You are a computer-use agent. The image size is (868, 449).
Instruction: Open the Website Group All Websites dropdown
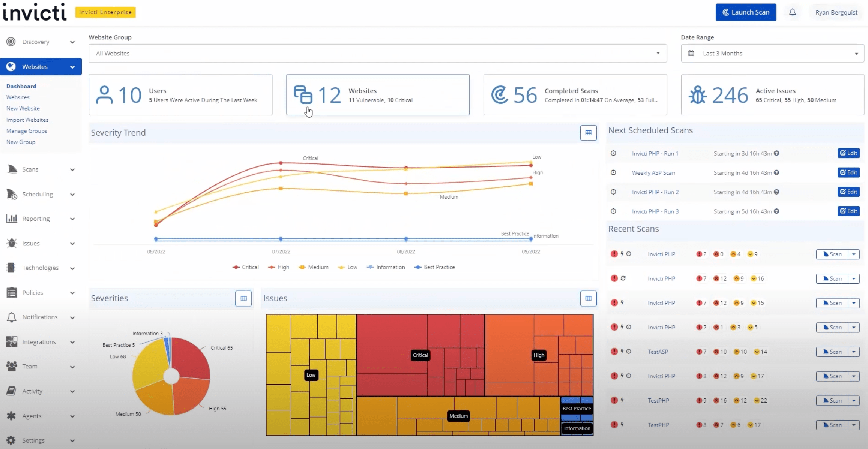pyautogui.click(x=378, y=53)
